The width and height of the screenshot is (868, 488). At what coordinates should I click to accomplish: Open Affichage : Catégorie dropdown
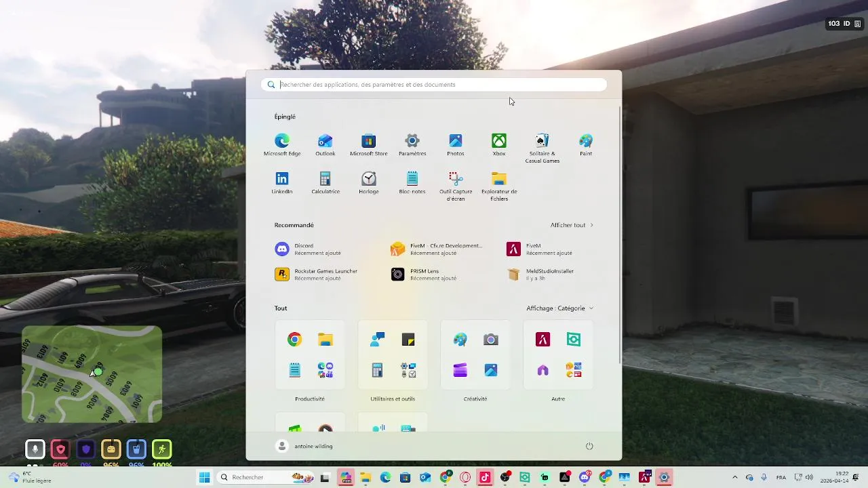pos(560,308)
